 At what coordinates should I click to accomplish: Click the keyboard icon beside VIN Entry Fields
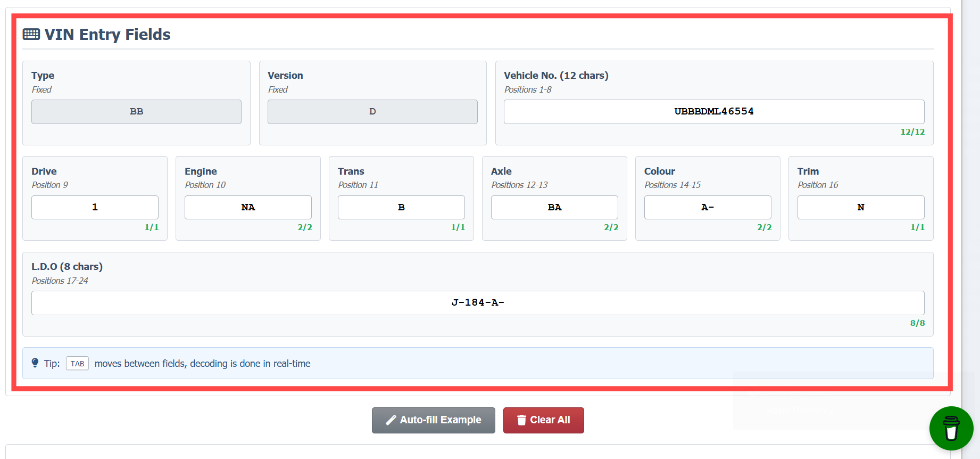[31, 35]
